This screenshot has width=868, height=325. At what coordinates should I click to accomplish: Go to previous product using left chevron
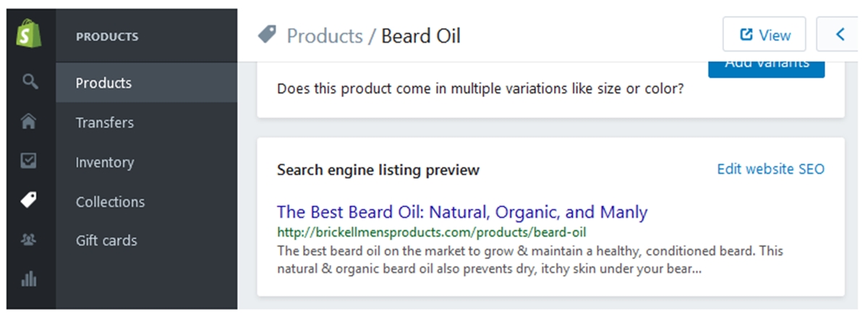point(841,34)
